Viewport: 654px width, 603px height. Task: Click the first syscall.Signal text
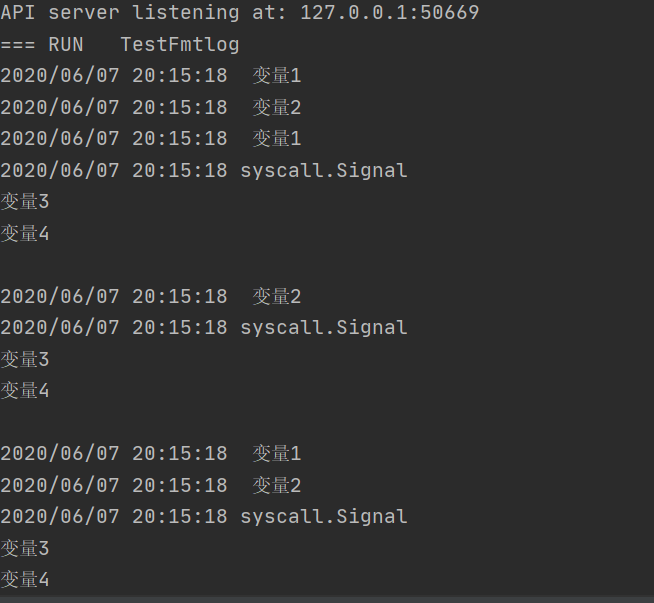[x=323, y=170]
